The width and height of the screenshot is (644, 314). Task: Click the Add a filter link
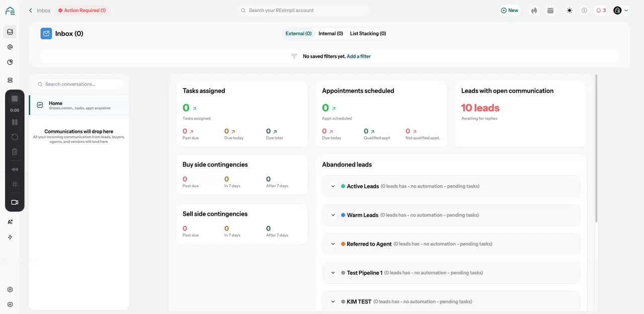pos(359,56)
